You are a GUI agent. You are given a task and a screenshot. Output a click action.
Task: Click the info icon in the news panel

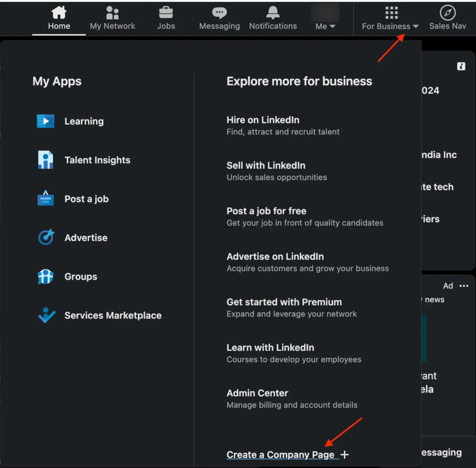pyautogui.click(x=461, y=66)
